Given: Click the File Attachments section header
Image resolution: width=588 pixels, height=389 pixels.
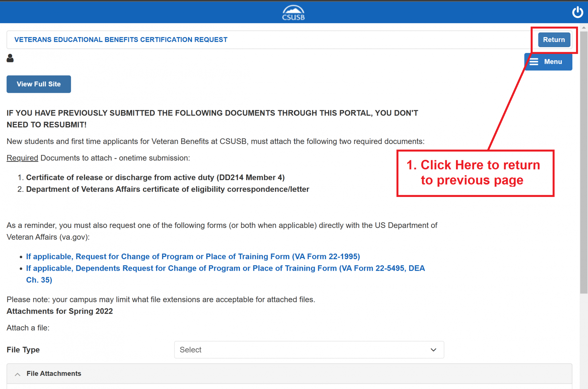Looking at the screenshot, I should coord(54,373).
